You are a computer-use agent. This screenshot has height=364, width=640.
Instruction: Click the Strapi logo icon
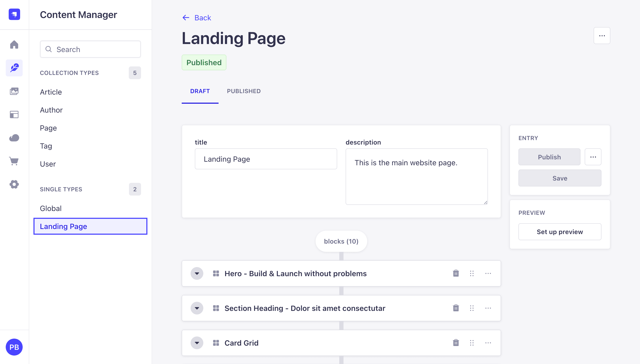point(14,14)
